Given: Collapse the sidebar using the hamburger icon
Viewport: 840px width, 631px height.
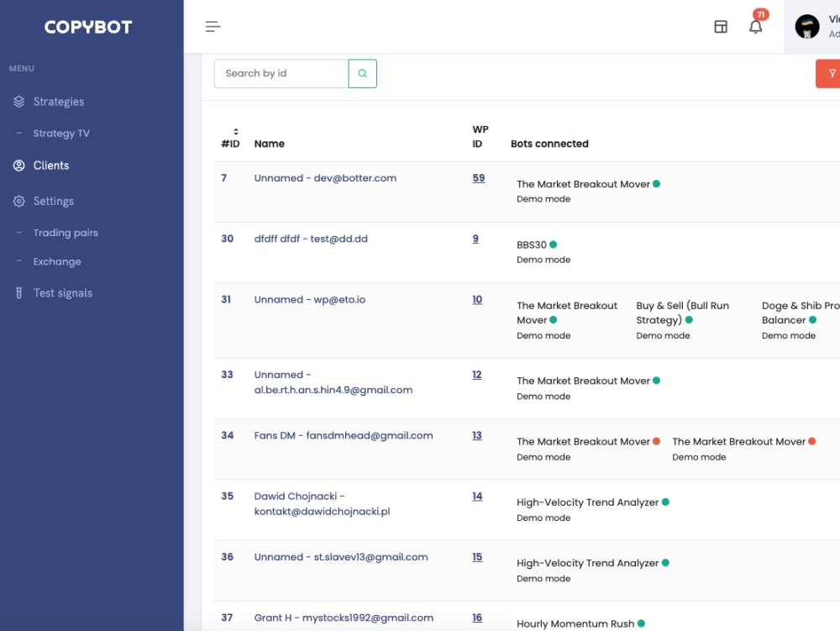Looking at the screenshot, I should [213, 26].
